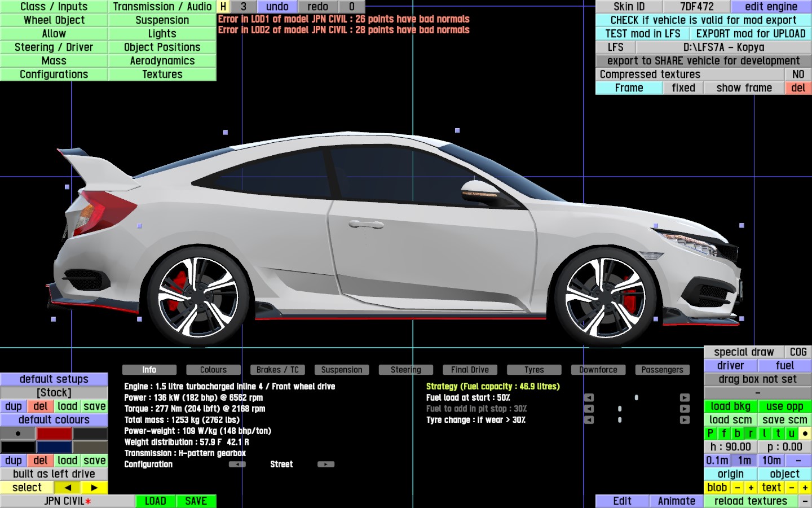This screenshot has width=812, height=508.
Task: Select 0.1m grid size
Action: pos(717,461)
